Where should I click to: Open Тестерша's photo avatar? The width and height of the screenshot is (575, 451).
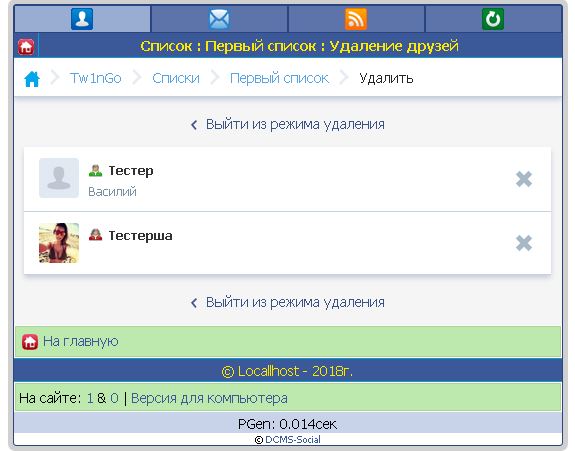pos(59,243)
